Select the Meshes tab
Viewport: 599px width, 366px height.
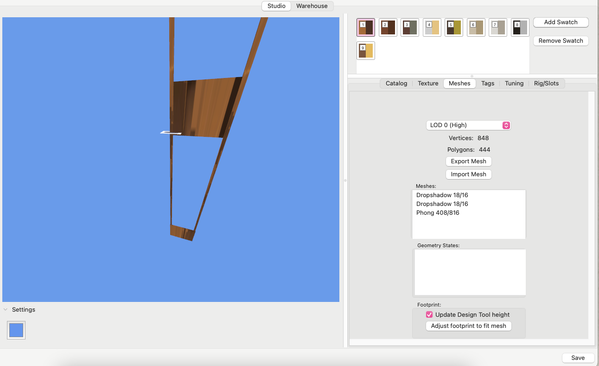tap(459, 83)
